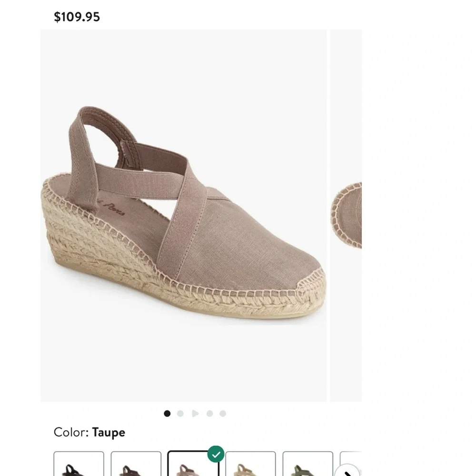The height and width of the screenshot is (476, 476).
Task: Select the fourth carousel dot
Action: click(209, 414)
